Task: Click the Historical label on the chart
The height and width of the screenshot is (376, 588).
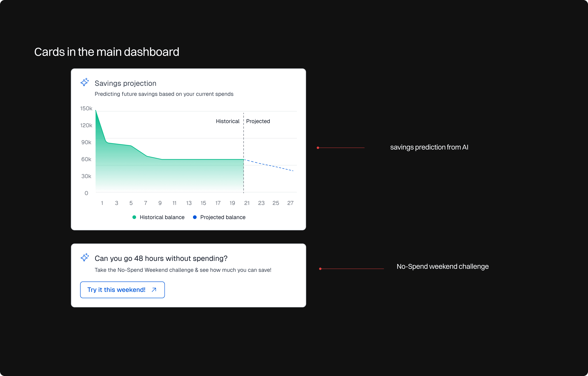Action: tap(227, 121)
